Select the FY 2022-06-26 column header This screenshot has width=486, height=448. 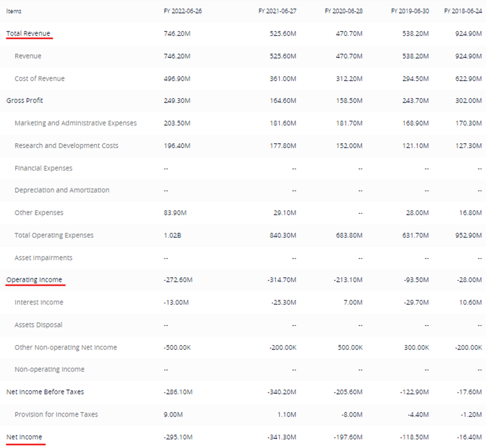(x=183, y=11)
